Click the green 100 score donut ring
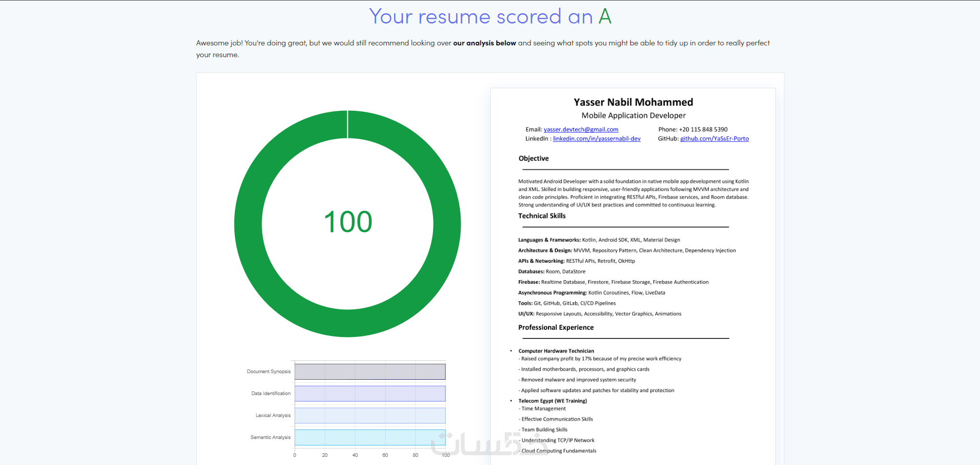The height and width of the screenshot is (465, 980). pyautogui.click(x=248, y=224)
